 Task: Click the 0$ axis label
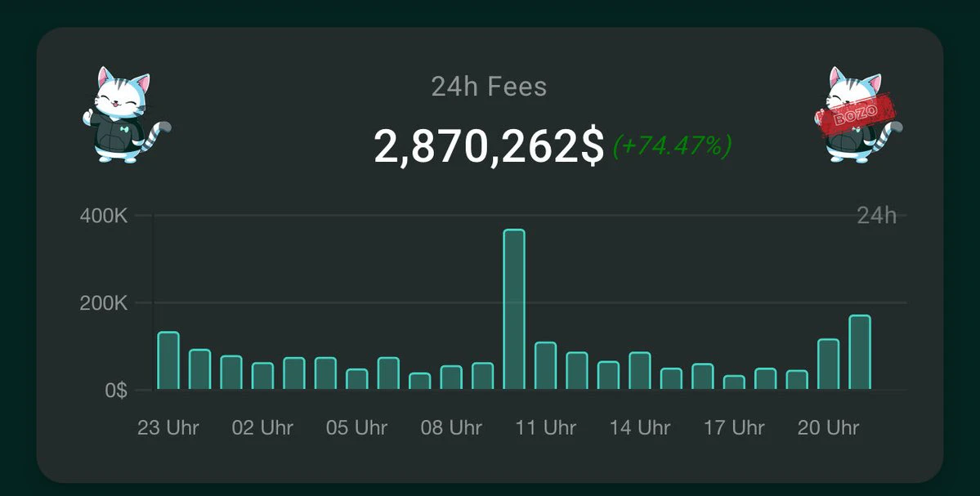click(116, 391)
